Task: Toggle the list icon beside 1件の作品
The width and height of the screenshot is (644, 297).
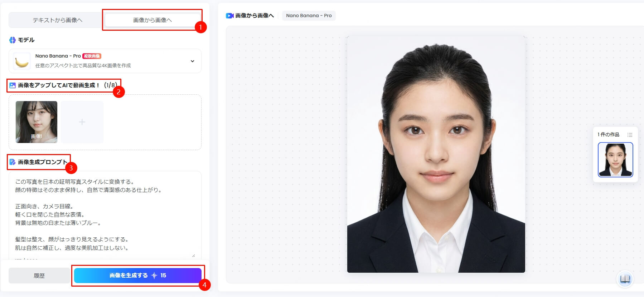Action: [630, 135]
